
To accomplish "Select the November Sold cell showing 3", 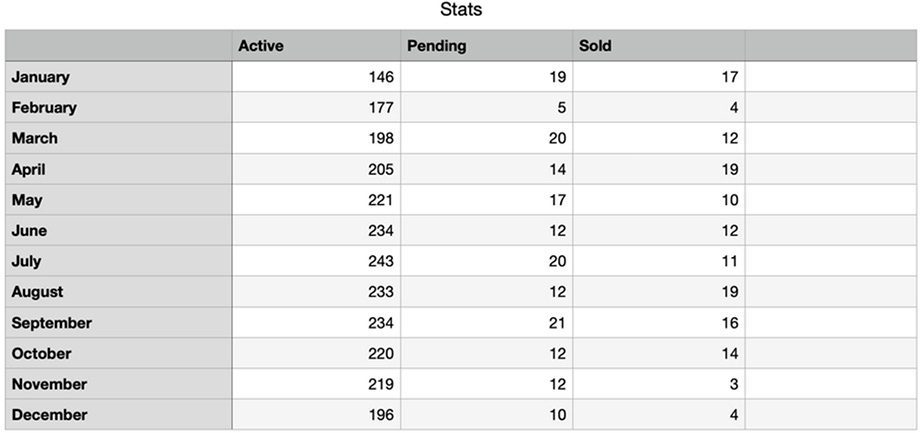I will click(x=659, y=384).
